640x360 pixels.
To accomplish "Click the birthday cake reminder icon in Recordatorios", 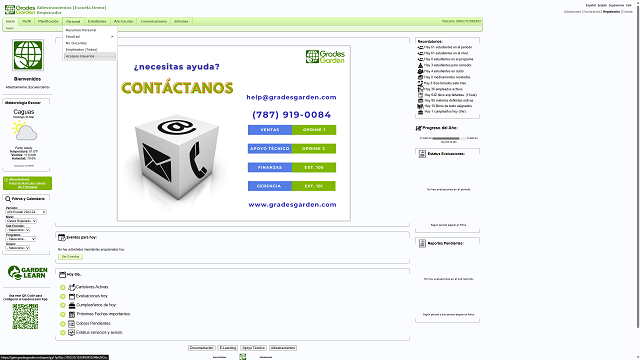I will point(420,112).
